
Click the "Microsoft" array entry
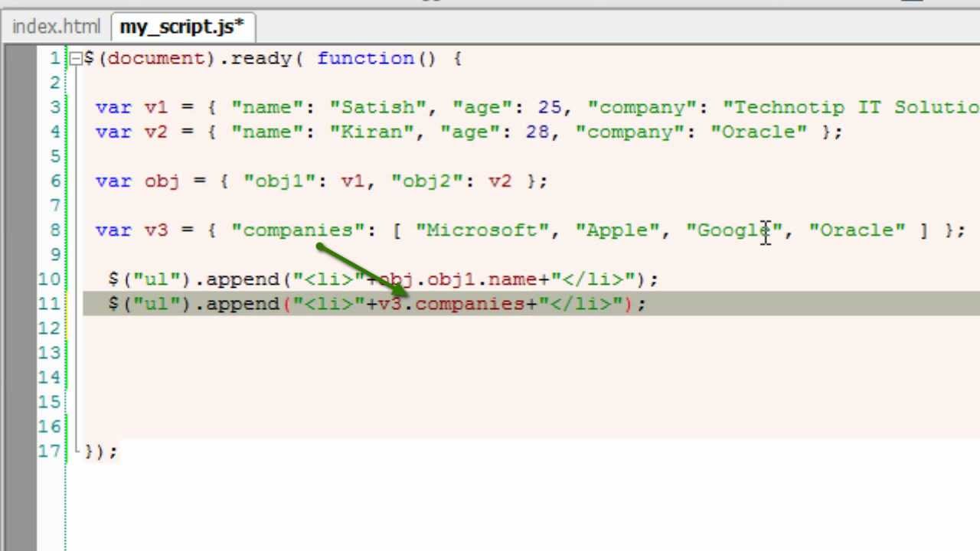click(482, 230)
